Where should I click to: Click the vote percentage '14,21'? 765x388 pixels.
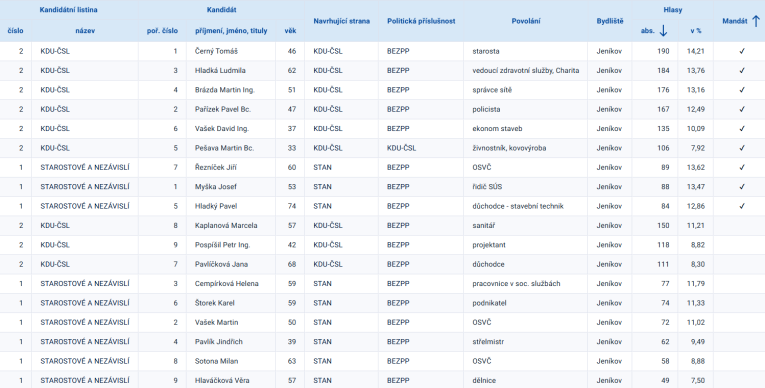(x=695, y=51)
